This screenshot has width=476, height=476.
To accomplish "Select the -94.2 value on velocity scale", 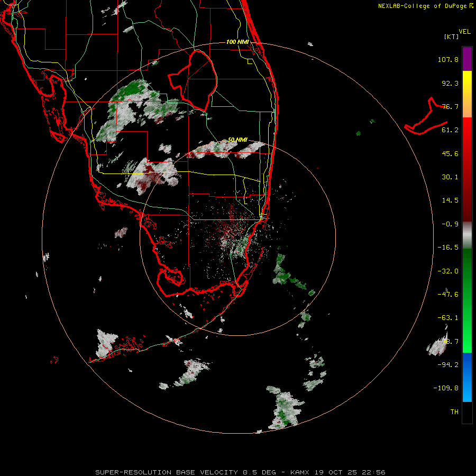I will 448,364.
